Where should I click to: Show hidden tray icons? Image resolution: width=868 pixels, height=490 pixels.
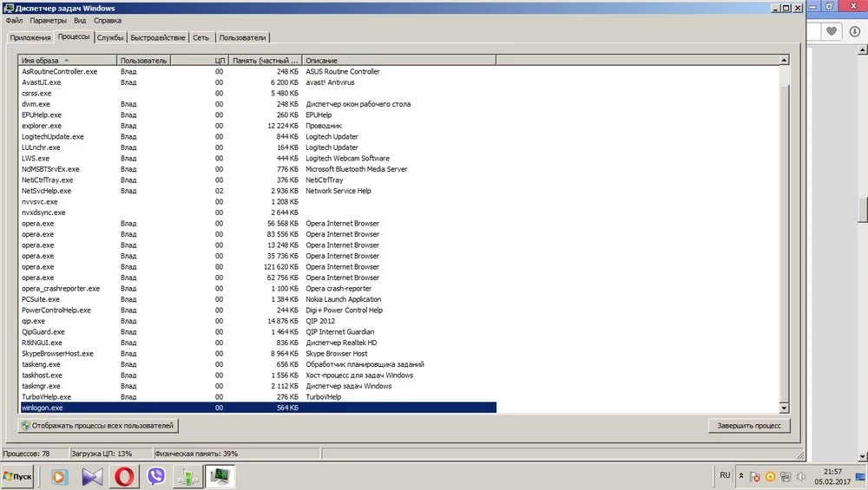740,476
